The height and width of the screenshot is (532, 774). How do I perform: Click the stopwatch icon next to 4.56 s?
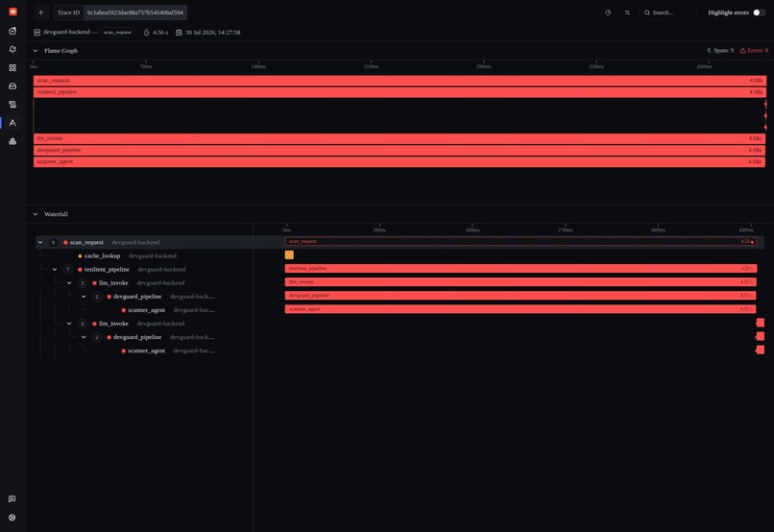pyautogui.click(x=147, y=32)
